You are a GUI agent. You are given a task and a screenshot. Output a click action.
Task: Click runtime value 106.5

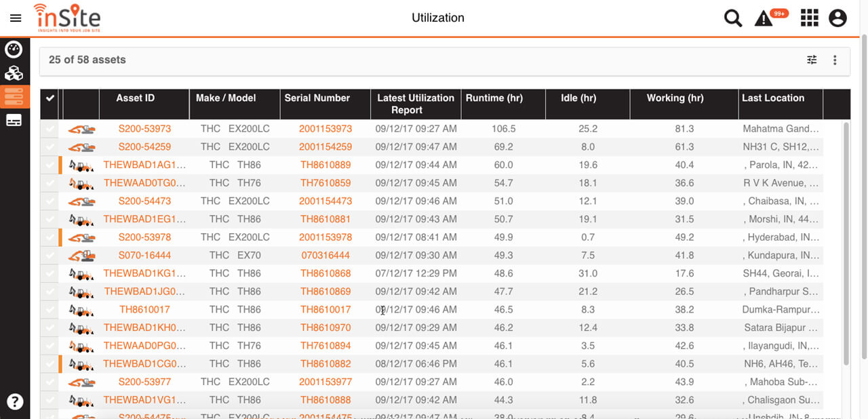pos(504,129)
